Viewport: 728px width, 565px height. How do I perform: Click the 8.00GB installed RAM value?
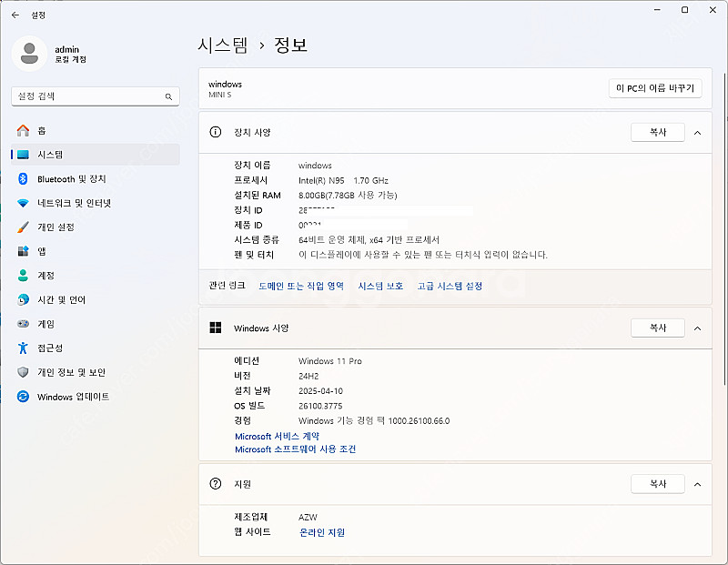tap(348, 195)
